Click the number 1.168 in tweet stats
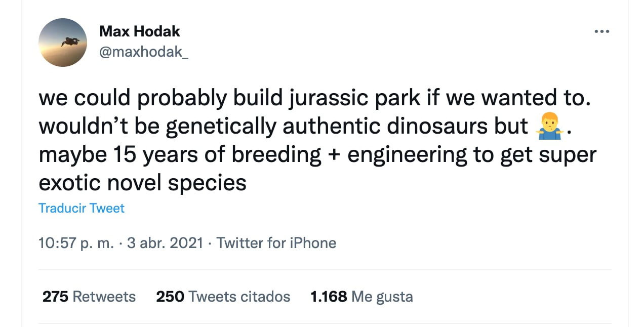 329,296
